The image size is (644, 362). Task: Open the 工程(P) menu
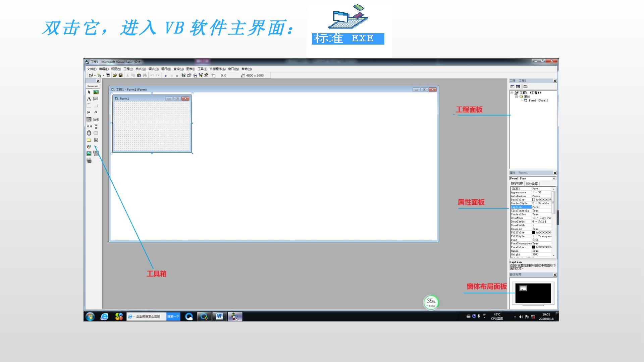click(128, 69)
